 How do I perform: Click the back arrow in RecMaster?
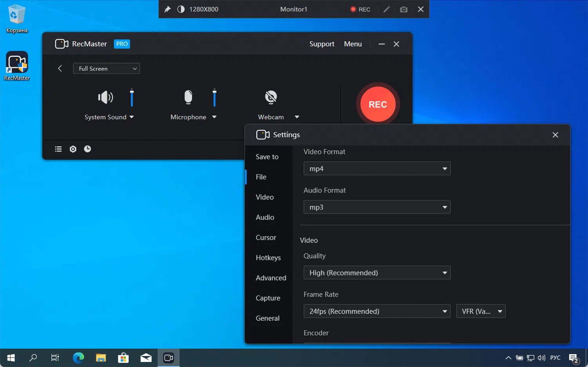tap(60, 68)
